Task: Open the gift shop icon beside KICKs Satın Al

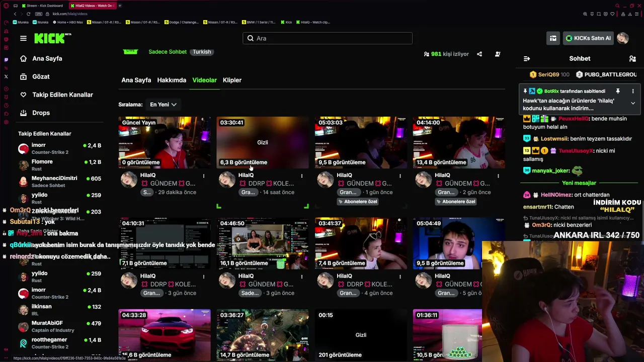Action: (x=553, y=38)
